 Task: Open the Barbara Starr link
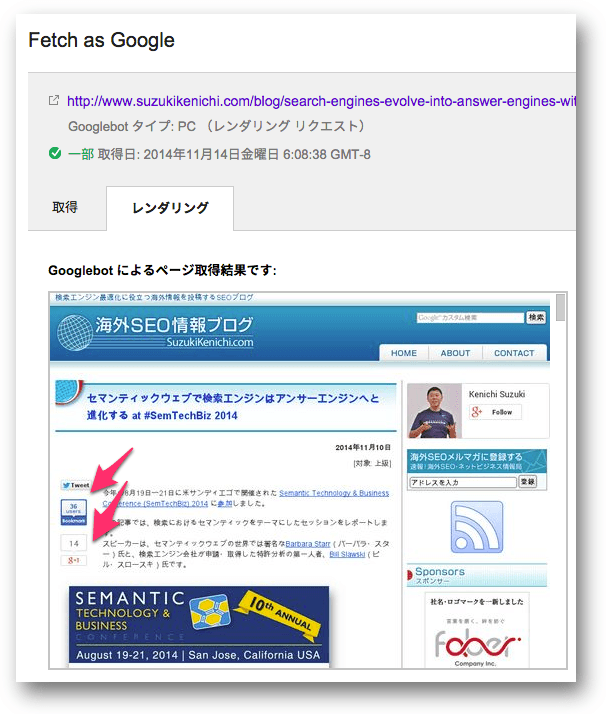pyautogui.click(x=308, y=544)
